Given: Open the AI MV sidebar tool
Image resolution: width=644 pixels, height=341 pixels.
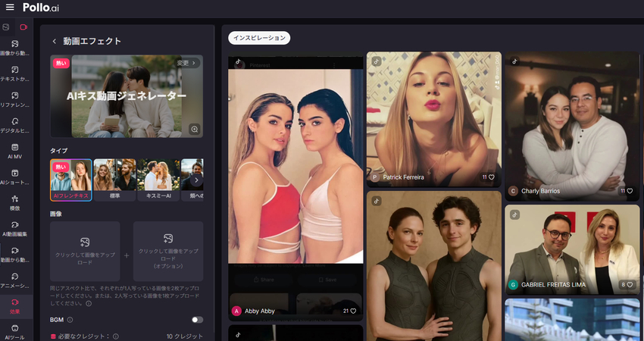Looking at the screenshot, I should click(15, 151).
